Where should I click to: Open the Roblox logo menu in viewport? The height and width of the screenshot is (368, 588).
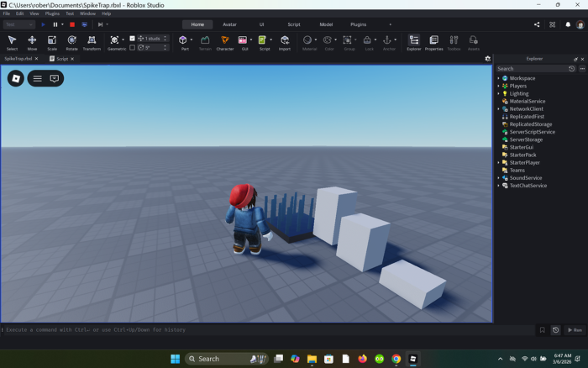16,78
